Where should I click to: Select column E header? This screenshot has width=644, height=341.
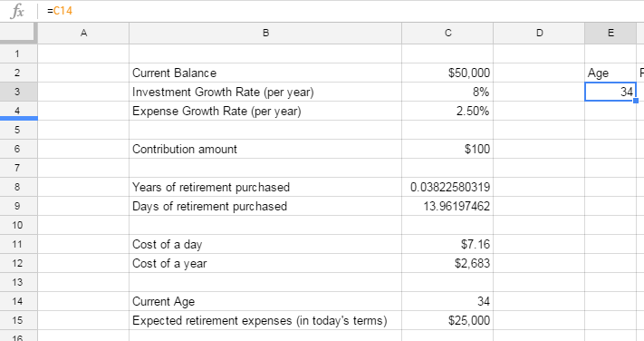pos(610,33)
